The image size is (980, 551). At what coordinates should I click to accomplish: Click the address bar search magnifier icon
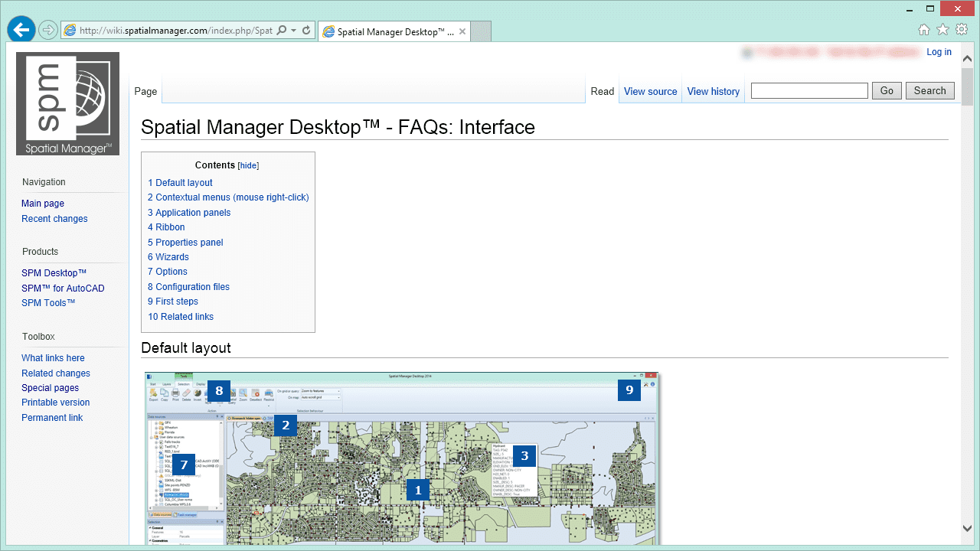point(282,31)
